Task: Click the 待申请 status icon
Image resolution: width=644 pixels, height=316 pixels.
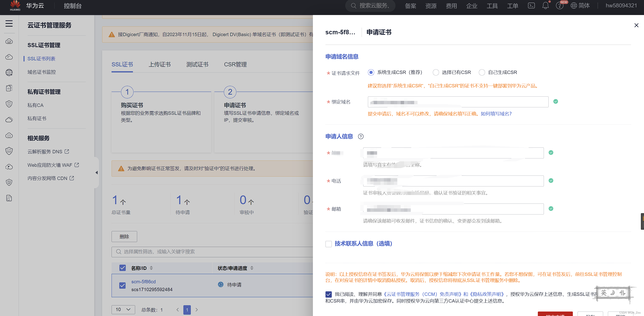Action: [220, 285]
